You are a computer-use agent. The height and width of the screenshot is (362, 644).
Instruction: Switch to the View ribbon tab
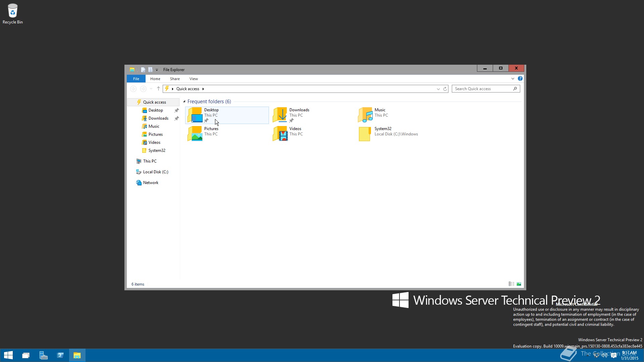[x=194, y=79]
